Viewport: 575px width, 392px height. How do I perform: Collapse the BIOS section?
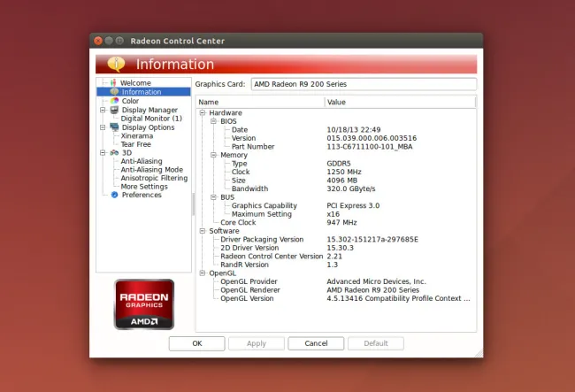[x=213, y=121]
